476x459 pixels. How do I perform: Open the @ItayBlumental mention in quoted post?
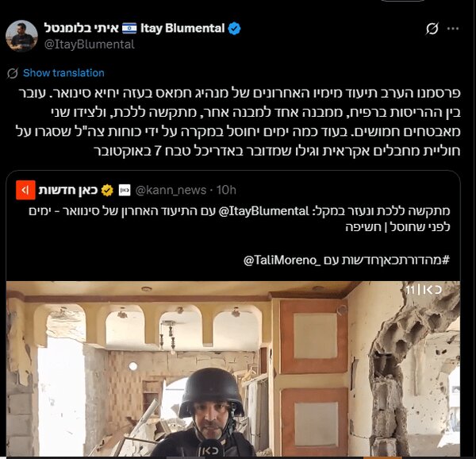263,210
